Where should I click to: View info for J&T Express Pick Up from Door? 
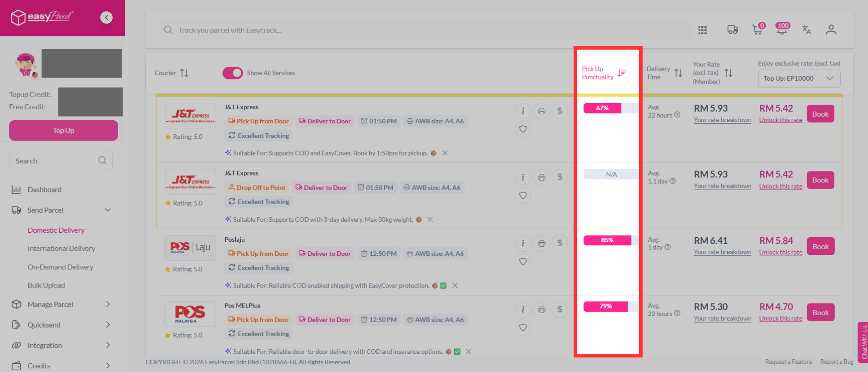click(523, 111)
